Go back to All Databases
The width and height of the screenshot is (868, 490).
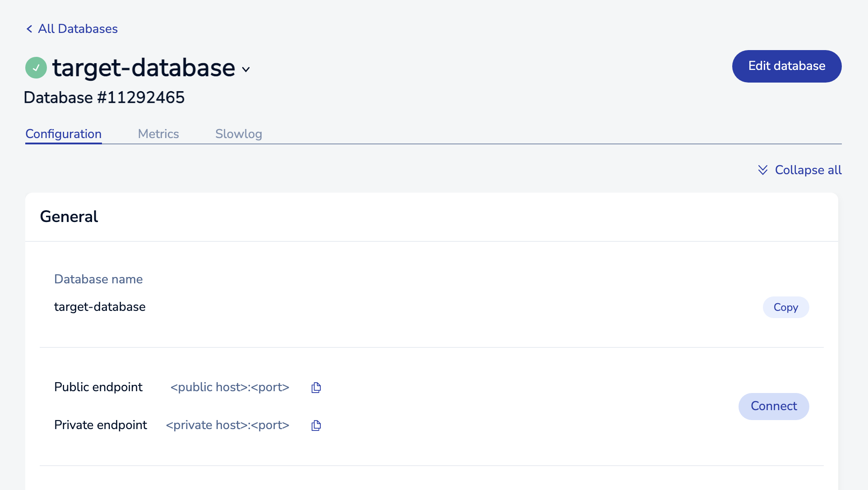(x=78, y=29)
